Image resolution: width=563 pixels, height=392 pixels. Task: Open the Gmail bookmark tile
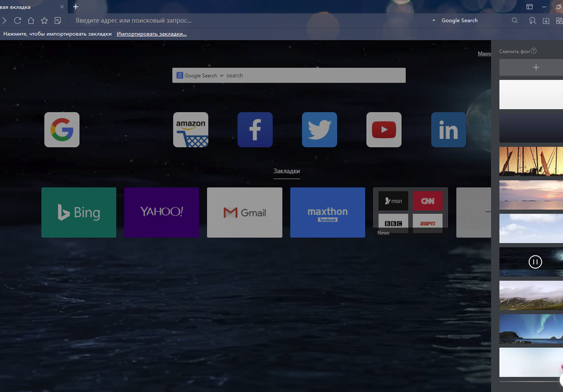(x=245, y=212)
